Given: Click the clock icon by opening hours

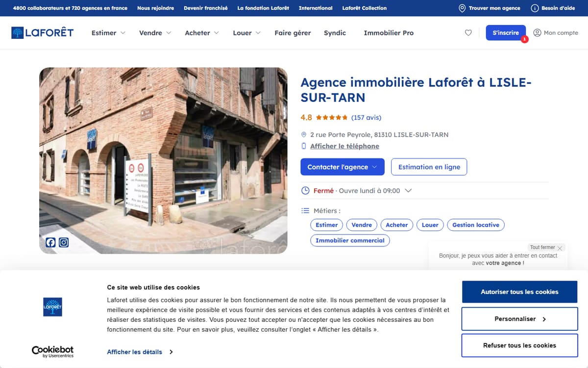Looking at the screenshot, I should click(x=305, y=191).
